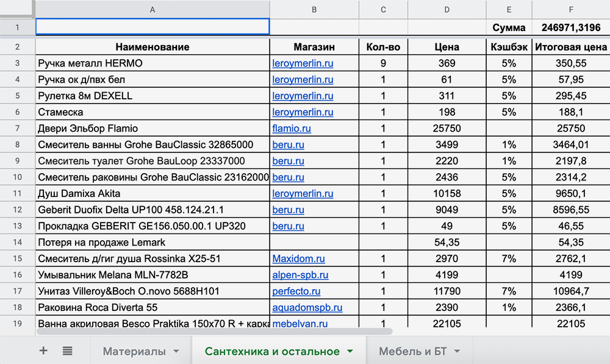
Task: Open beru.ru link for Geberit Duofix Delta
Action: [x=289, y=210]
